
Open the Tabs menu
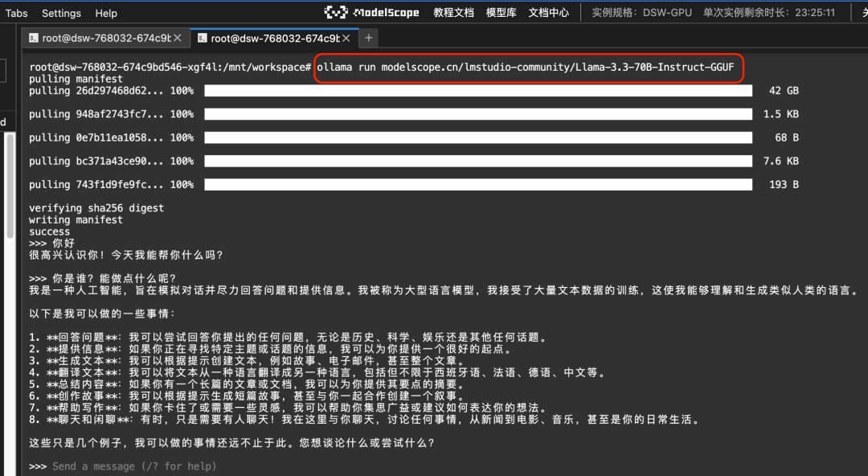tap(16, 13)
